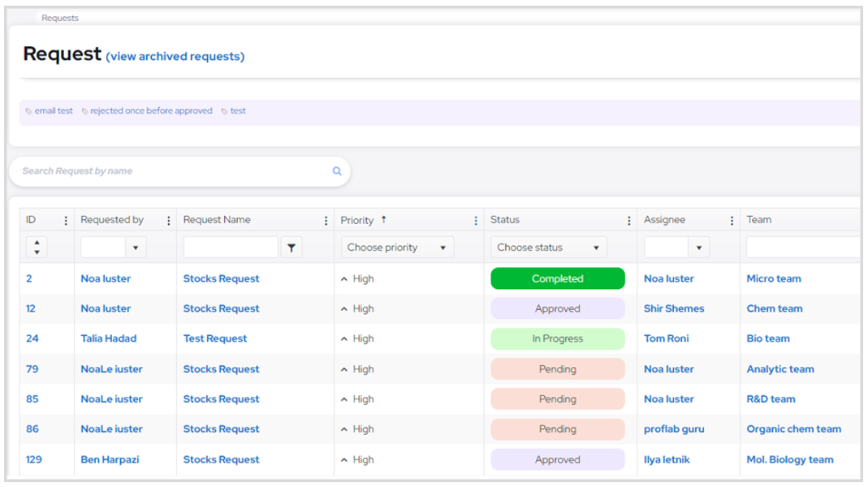Click the search magnifier icon
868x487 pixels.
(337, 171)
